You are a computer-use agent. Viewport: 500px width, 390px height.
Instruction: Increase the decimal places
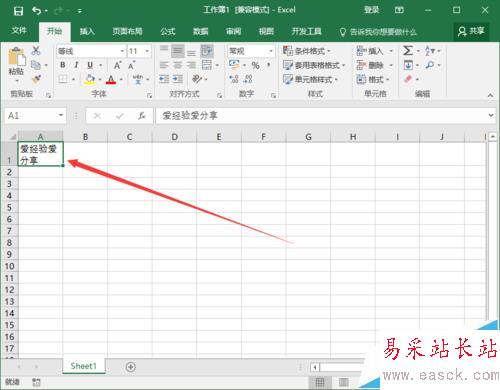tap(234, 79)
